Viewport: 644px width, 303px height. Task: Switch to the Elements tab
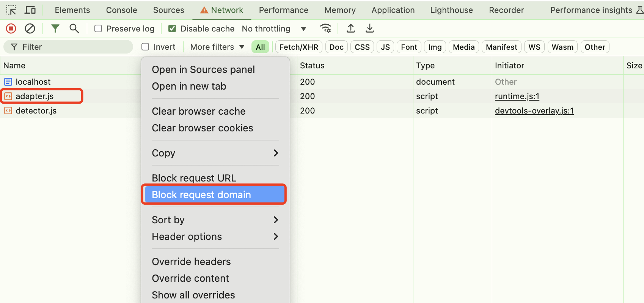coord(72,10)
